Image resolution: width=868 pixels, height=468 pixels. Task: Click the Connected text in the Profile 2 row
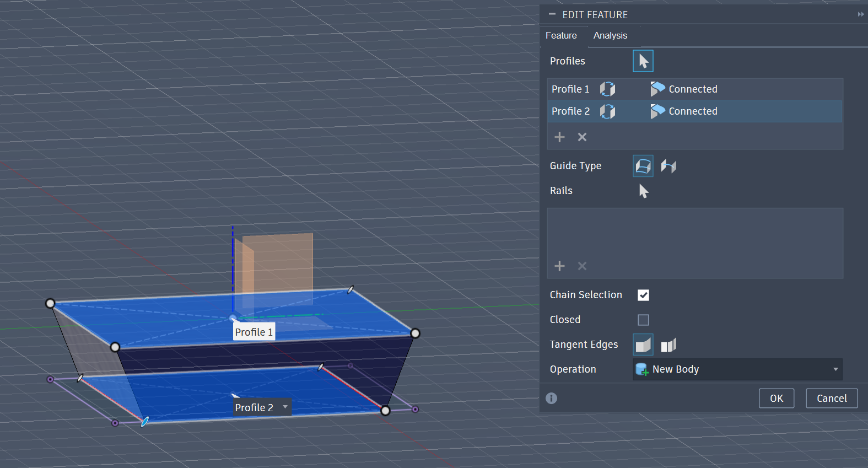[x=693, y=111]
